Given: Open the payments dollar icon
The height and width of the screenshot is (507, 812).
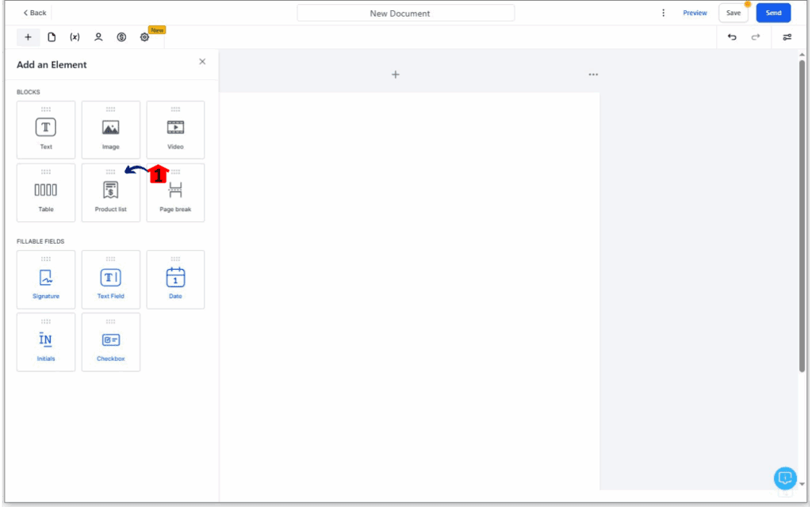Looking at the screenshot, I should 121,37.
